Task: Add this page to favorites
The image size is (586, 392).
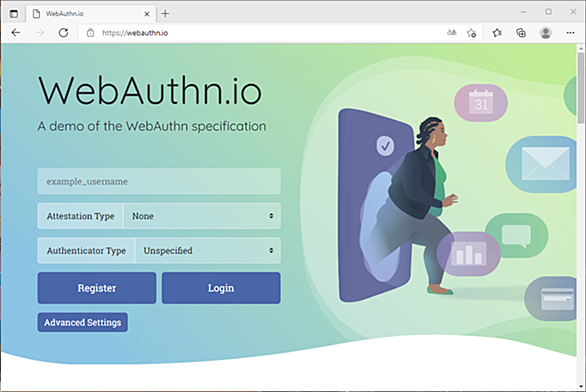Action: (x=472, y=33)
